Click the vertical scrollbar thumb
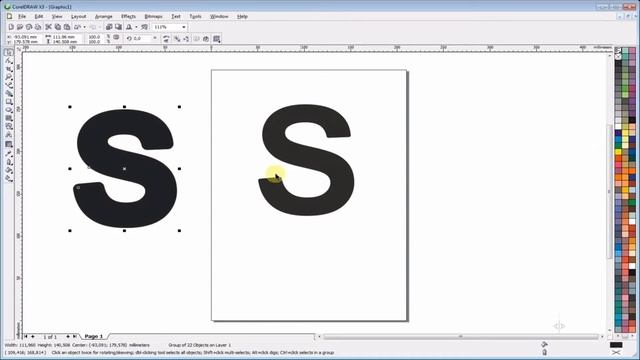This screenshot has height=360, width=640. tap(610, 191)
